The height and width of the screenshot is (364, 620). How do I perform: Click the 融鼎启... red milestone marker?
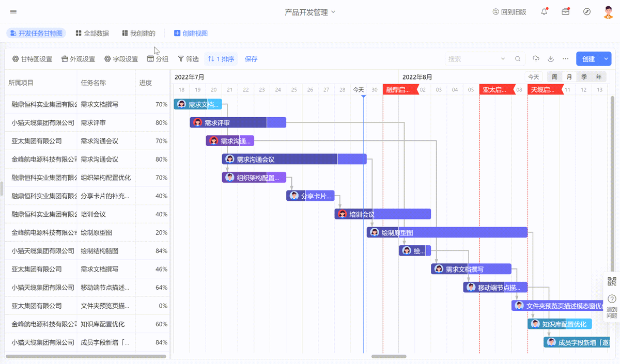[401, 89]
